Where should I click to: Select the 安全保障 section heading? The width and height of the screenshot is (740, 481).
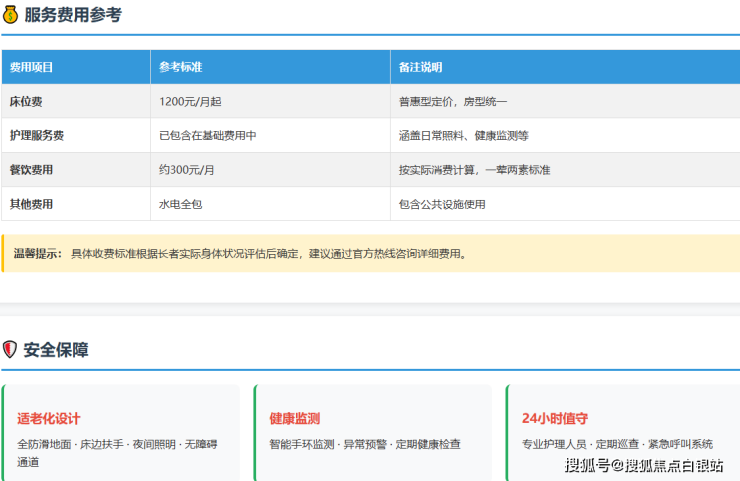[56, 350]
